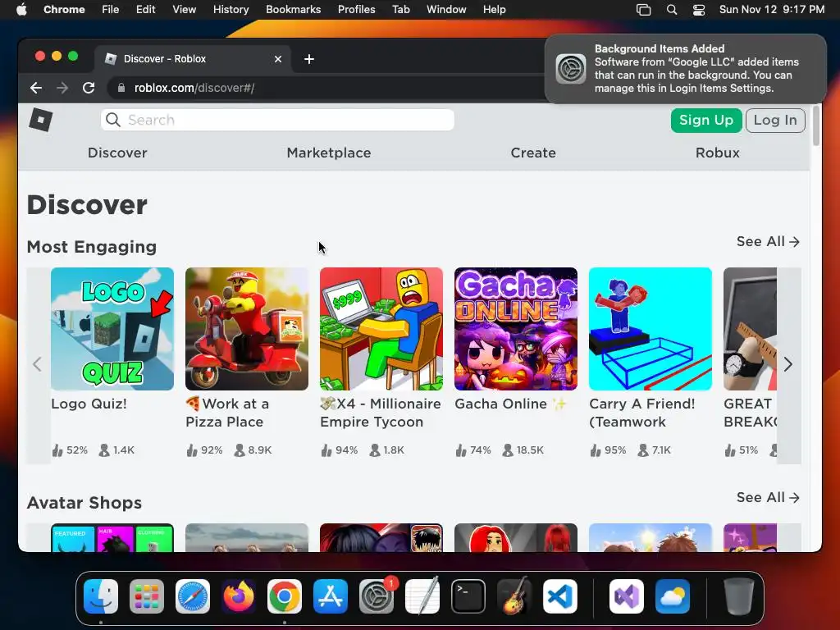Viewport: 840px width, 630px height.
Task: Open the Chrome menu in the menu bar
Action: [x=64, y=10]
